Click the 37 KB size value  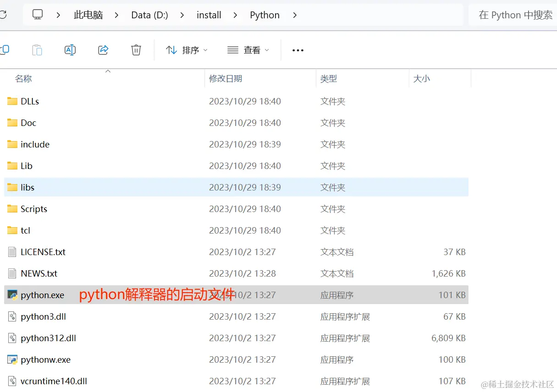(x=454, y=252)
